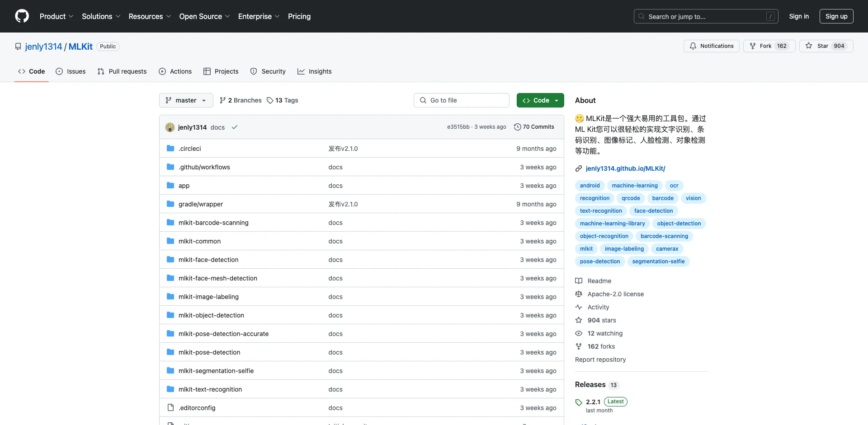This screenshot has width=868, height=425.
Task: Click the Star icon button
Action: pyautogui.click(x=809, y=46)
